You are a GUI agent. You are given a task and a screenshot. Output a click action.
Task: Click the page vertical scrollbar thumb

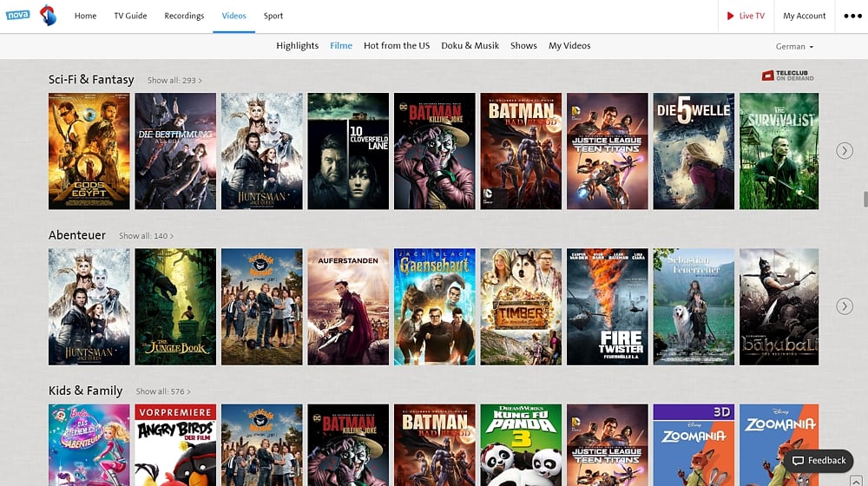tap(865, 200)
